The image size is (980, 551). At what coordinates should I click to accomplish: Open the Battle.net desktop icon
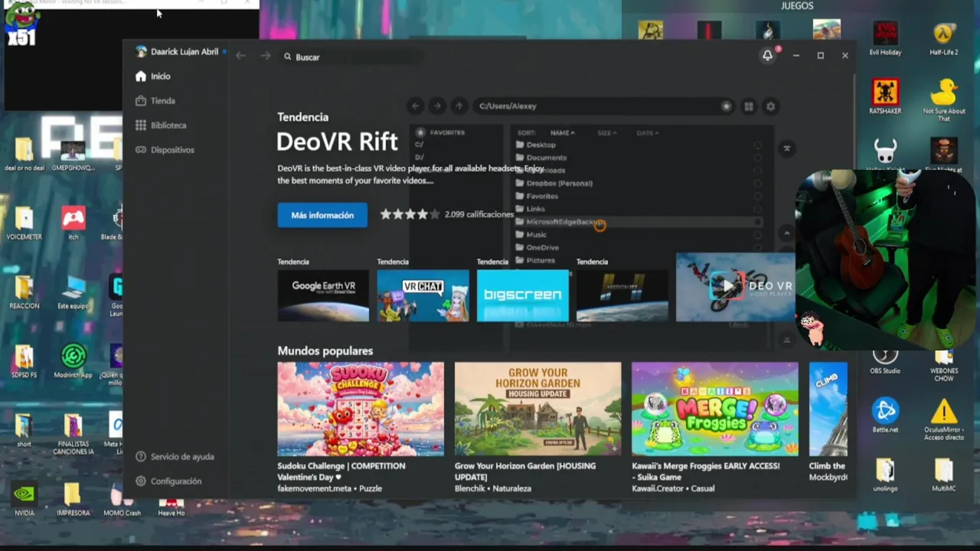click(885, 416)
